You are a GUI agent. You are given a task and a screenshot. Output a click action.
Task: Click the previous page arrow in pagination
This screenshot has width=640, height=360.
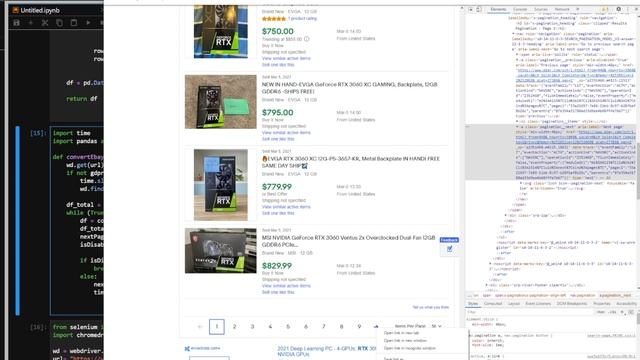point(200,327)
